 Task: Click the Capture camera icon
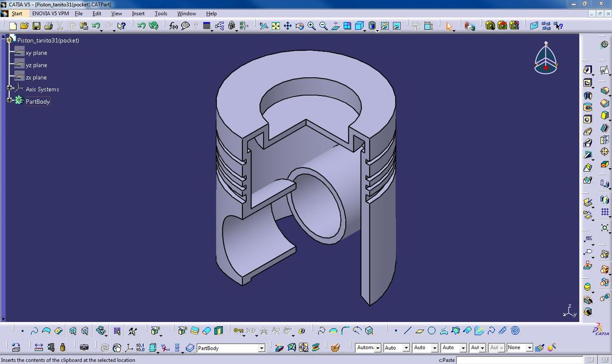pyautogui.click(x=84, y=347)
